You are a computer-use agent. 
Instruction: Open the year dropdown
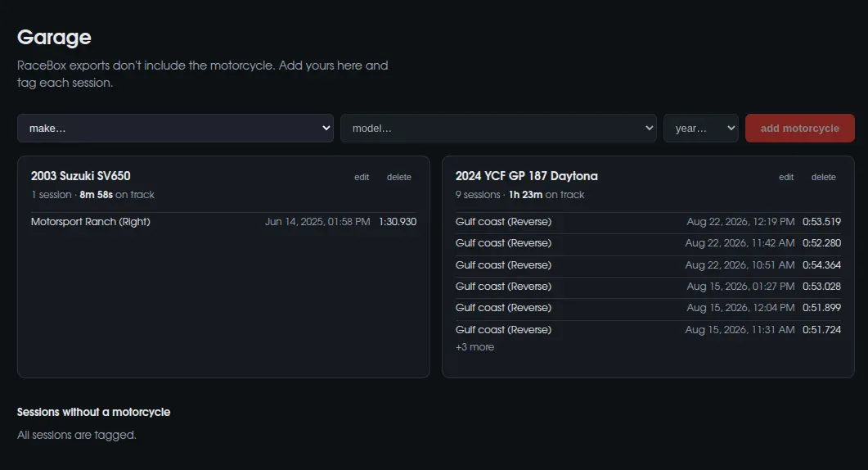click(x=701, y=128)
